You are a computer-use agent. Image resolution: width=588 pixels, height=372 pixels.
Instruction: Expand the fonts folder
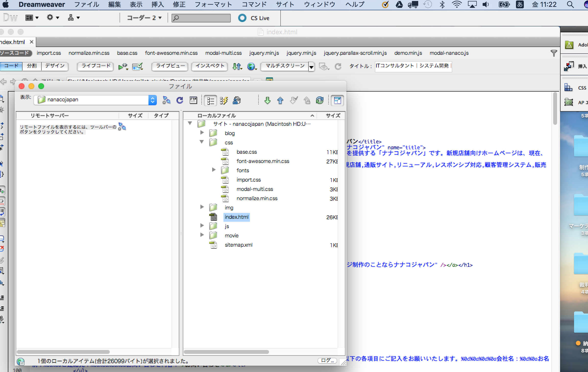click(214, 170)
